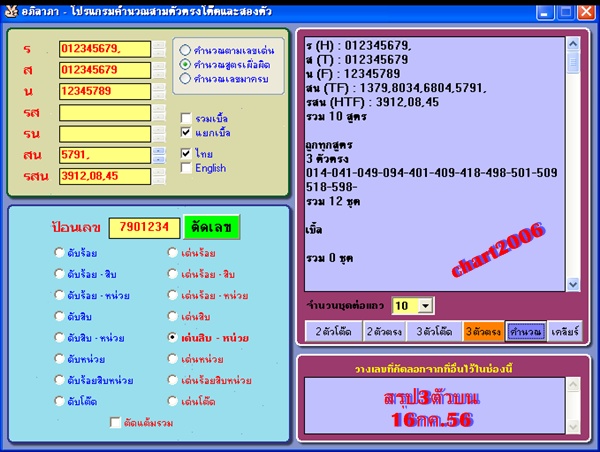The height and width of the screenshot is (452, 600).
Task: Focus the ร field with 012345679,
Action: click(105, 49)
